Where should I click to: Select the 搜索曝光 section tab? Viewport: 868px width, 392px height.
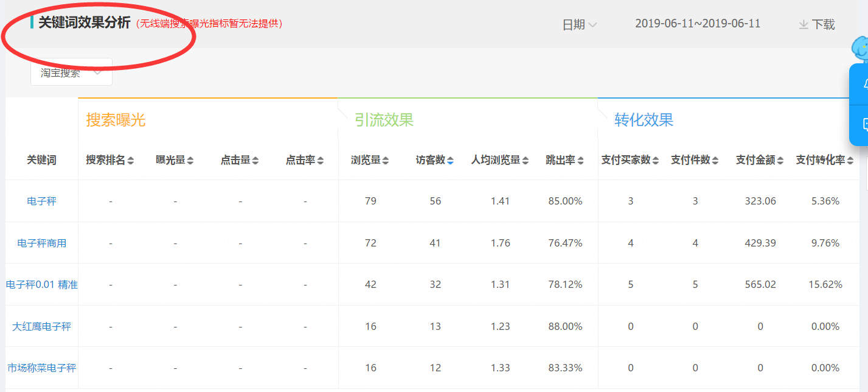[x=116, y=120]
